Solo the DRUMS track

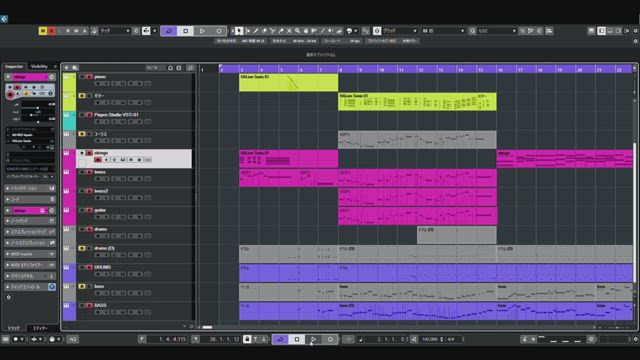point(89,267)
